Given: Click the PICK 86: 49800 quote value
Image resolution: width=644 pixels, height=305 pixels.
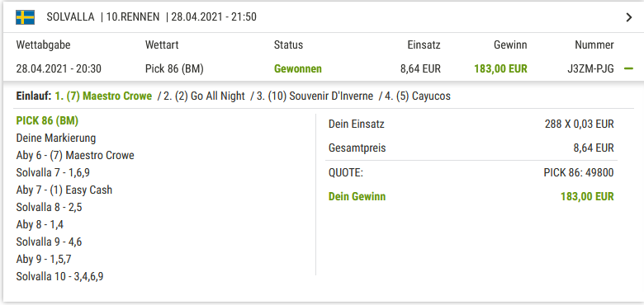Looking at the screenshot, I should 579,173.
